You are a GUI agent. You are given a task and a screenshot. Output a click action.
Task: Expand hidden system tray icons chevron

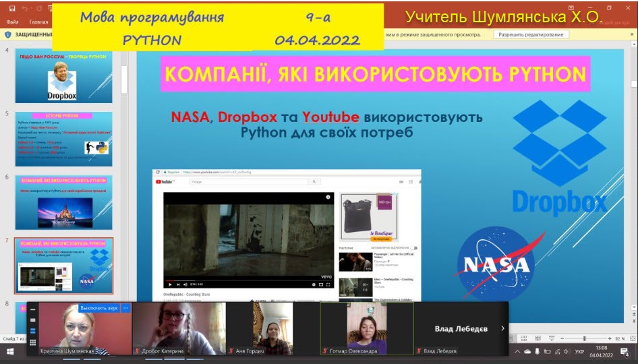518,352
